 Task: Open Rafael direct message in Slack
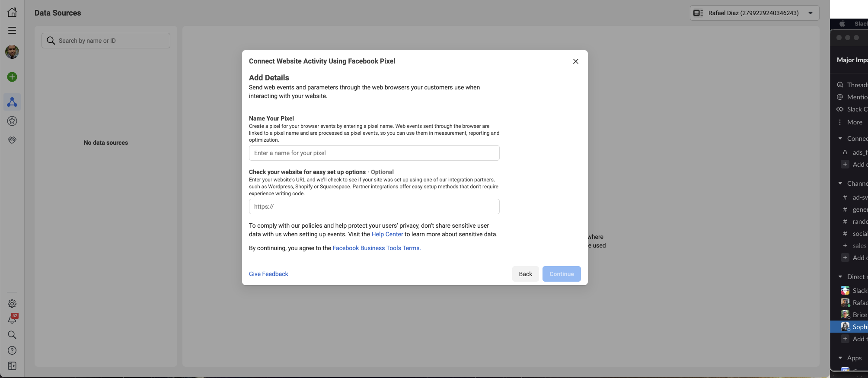(x=854, y=302)
